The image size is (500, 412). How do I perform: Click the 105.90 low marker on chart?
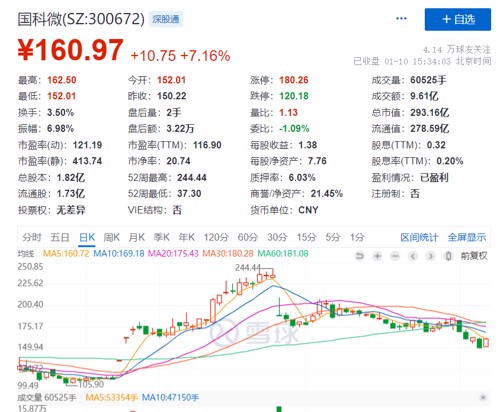pyautogui.click(x=91, y=384)
